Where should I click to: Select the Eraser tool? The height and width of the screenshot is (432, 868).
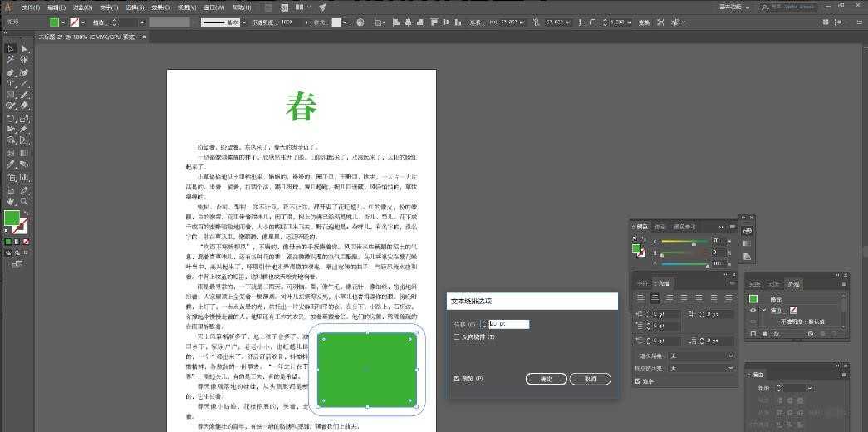[x=24, y=106]
